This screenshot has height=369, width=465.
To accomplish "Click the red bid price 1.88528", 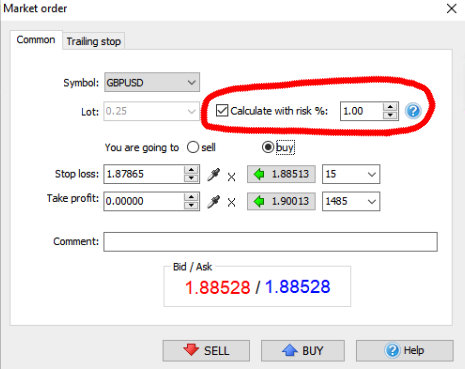I will (x=217, y=287).
